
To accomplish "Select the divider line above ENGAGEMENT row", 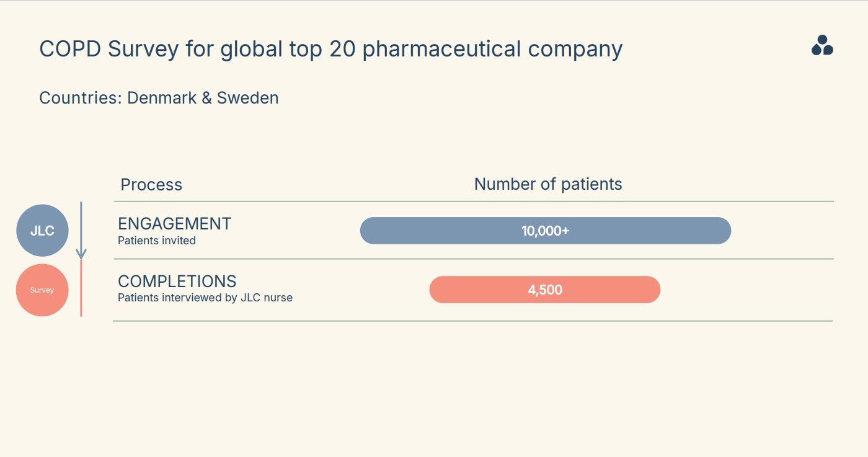I will [x=473, y=202].
